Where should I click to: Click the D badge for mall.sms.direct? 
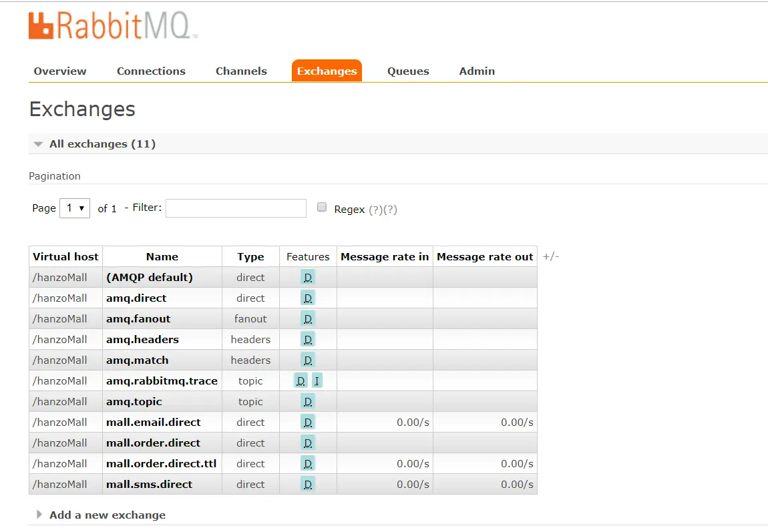[x=308, y=485]
